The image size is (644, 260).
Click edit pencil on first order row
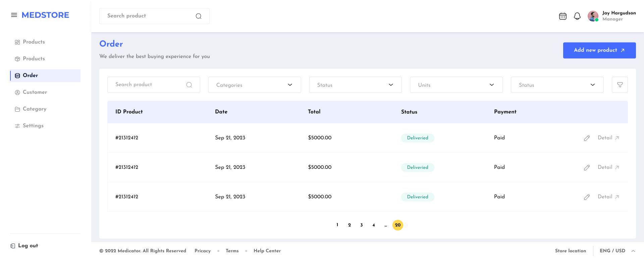coord(587,138)
